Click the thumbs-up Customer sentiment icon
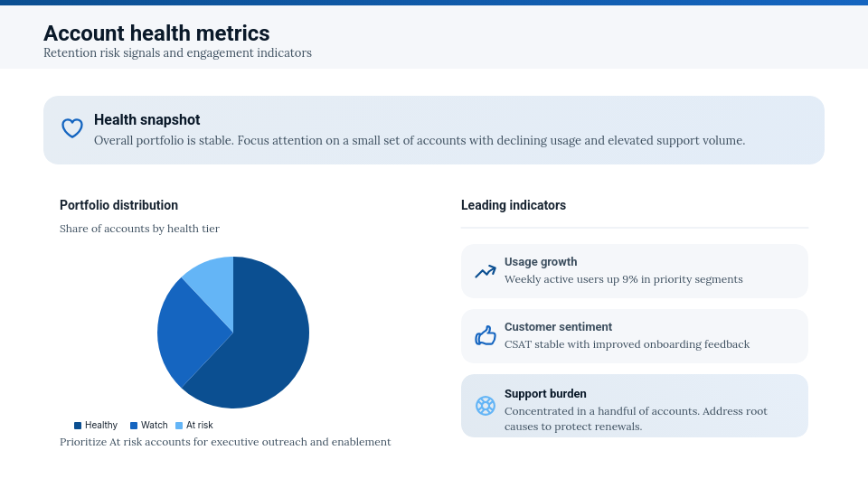868x488 pixels. (486, 336)
